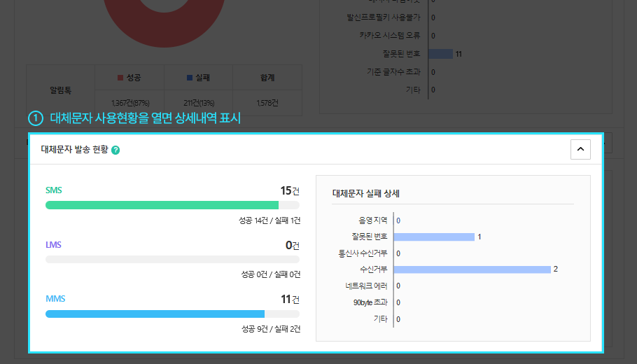Click the blue MMS progress bar
Viewport: 637px width, 364px height.
(x=155, y=314)
